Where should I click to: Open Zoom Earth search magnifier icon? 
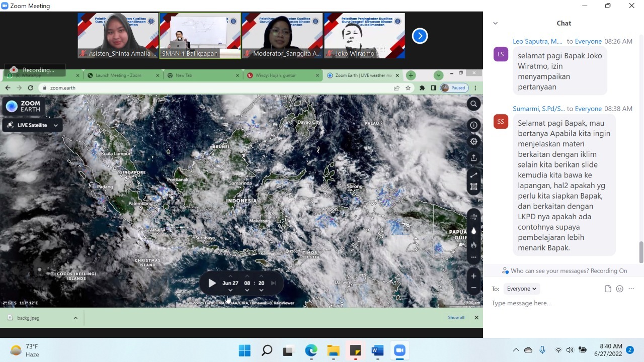pos(473,104)
